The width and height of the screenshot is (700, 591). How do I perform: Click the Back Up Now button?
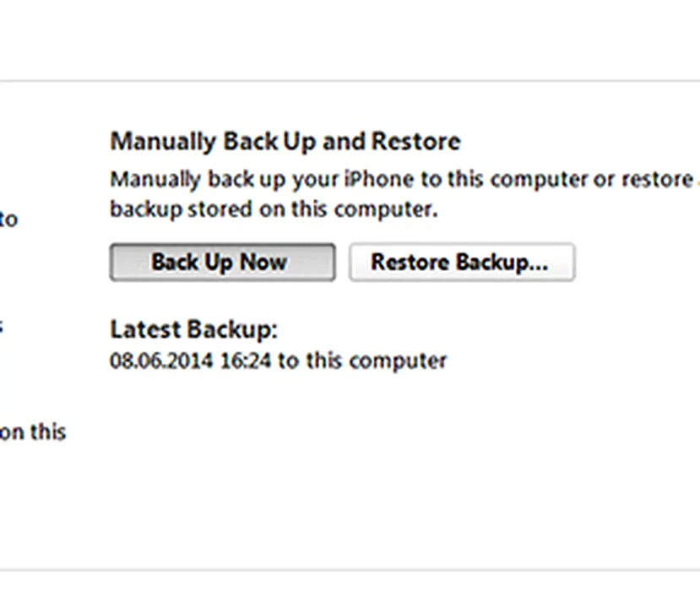point(222,263)
